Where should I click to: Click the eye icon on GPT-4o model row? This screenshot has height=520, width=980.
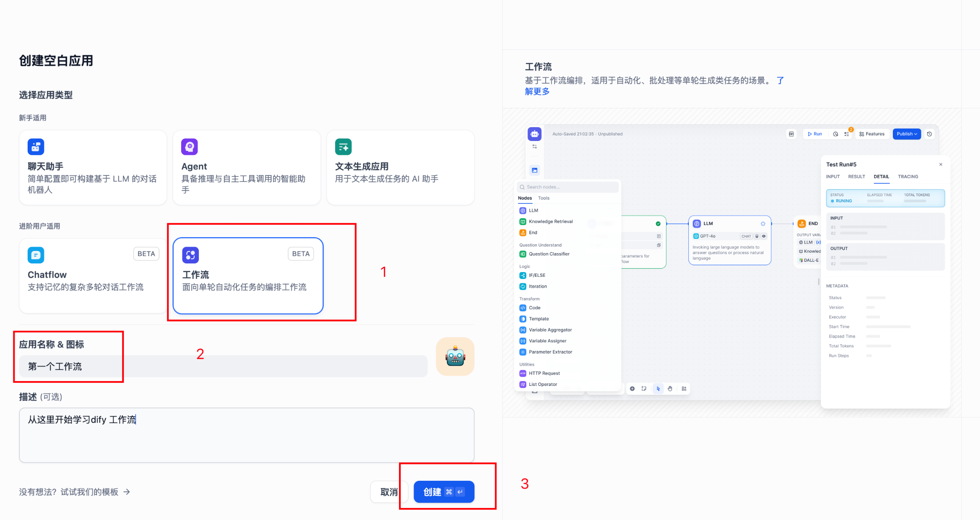pyautogui.click(x=764, y=236)
